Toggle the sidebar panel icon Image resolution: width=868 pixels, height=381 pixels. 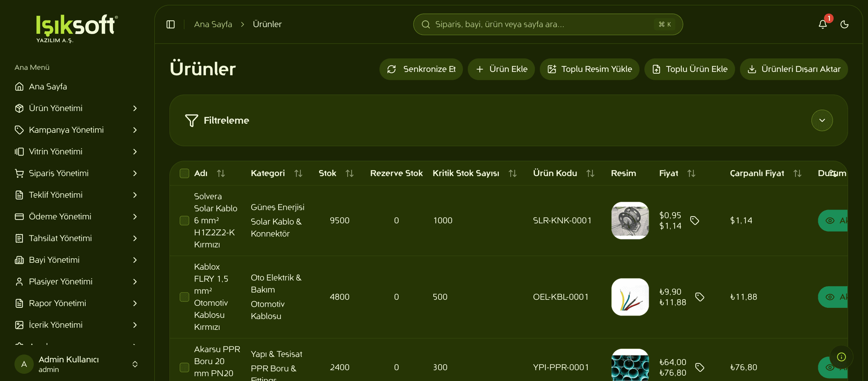pos(171,24)
